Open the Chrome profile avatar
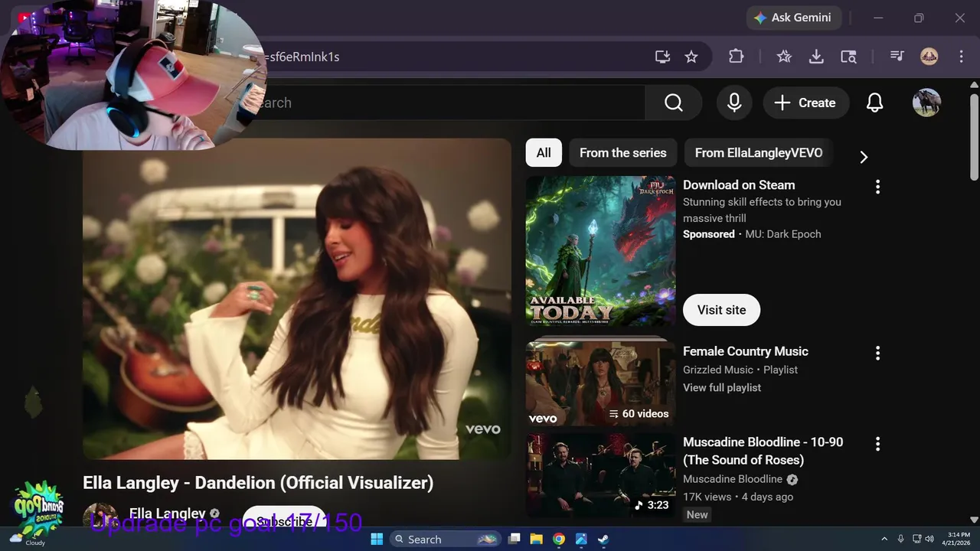This screenshot has height=551, width=980. [929, 57]
